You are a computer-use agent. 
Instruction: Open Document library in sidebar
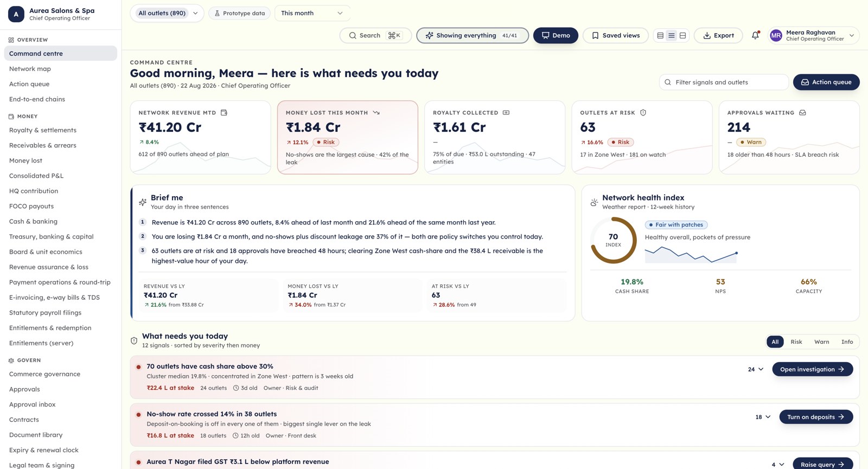pyautogui.click(x=60, y=435)
